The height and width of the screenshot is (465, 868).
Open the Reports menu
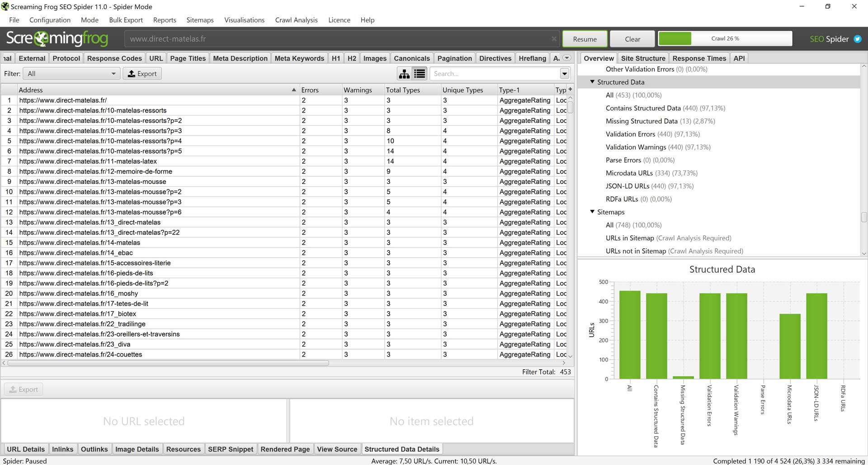tap(165, 20)
